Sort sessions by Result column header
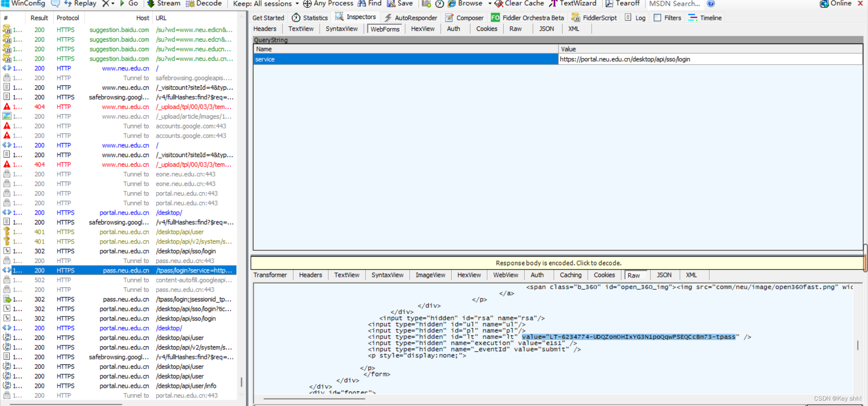This screenshot has height=406, width=868. pos(39,18)
